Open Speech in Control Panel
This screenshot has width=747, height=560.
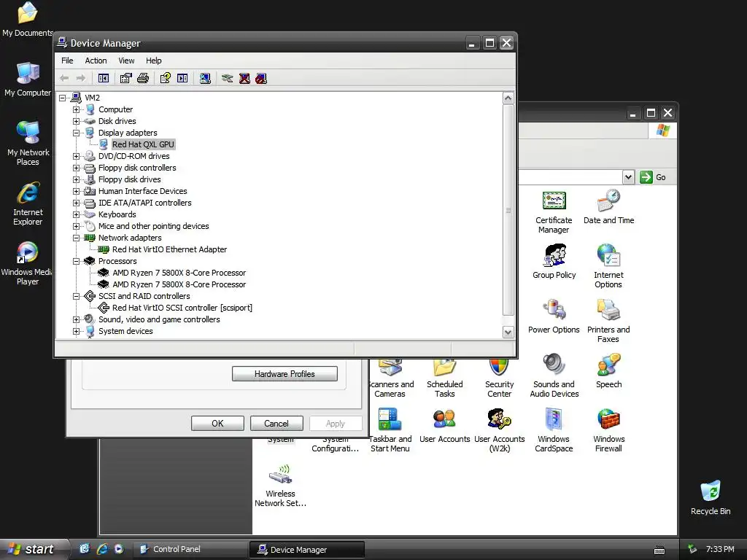608,371
